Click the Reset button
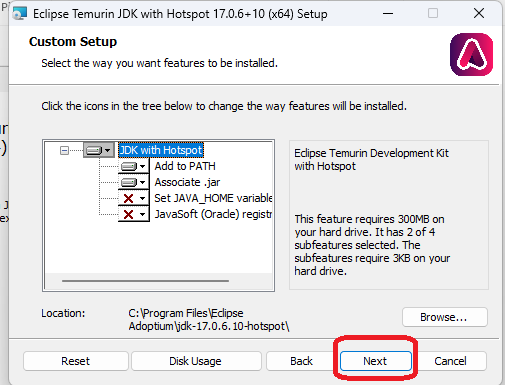The height and width of the screenshot is (385, 505). pyautogui.click(x=76, y=361)
